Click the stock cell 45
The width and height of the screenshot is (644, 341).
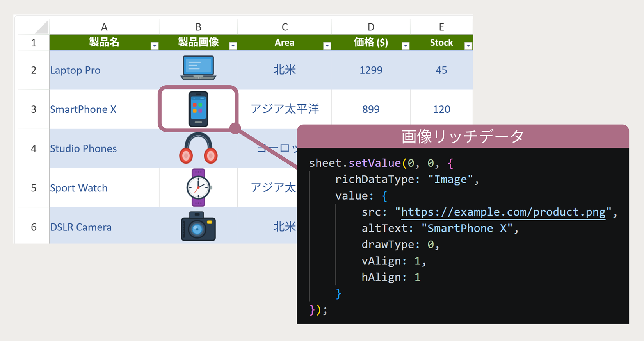click(x=441, y=70)
